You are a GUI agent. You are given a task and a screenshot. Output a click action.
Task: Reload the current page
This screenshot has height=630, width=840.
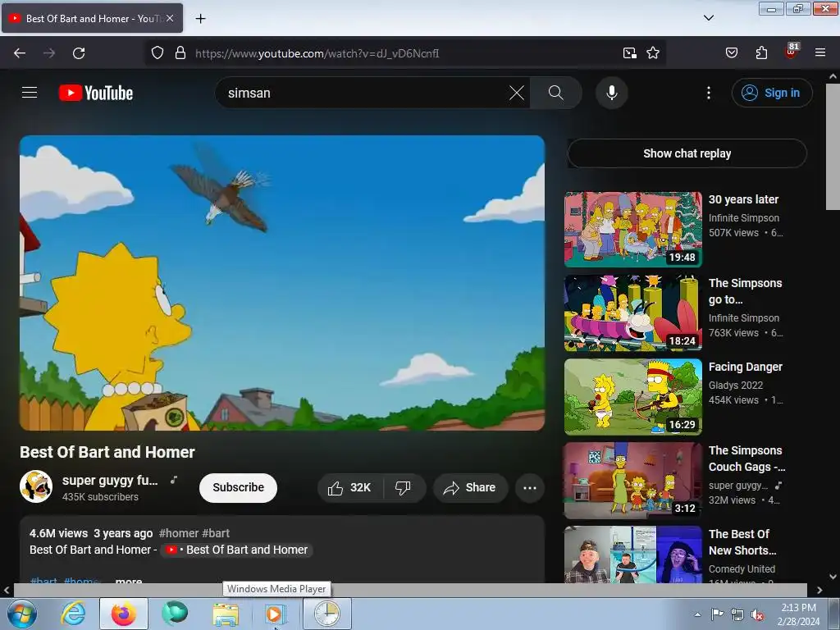coord(79,53)
